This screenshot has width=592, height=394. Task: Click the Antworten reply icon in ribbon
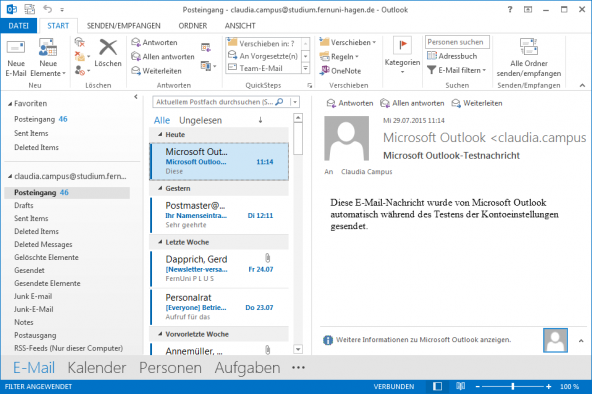point(136,42)
